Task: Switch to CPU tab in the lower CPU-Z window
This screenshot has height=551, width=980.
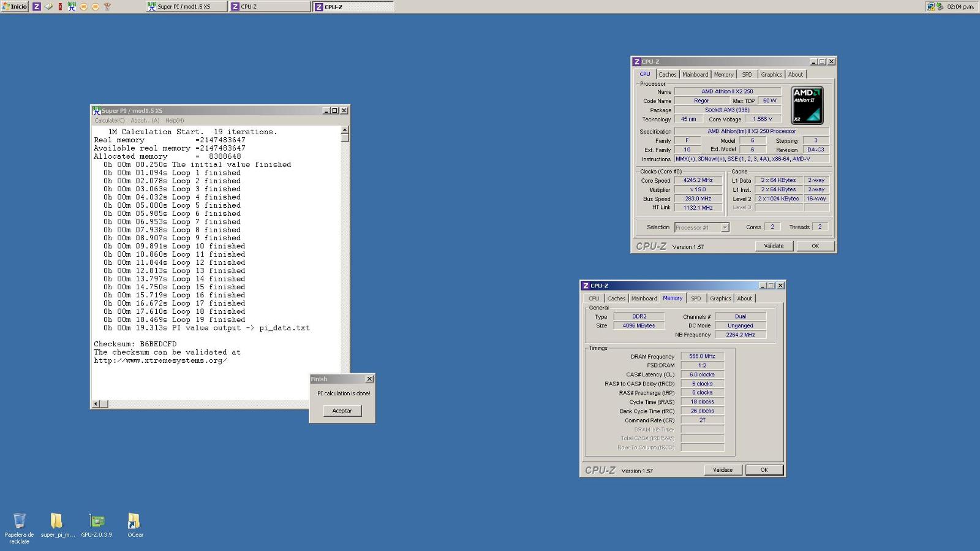Action: 594,298
